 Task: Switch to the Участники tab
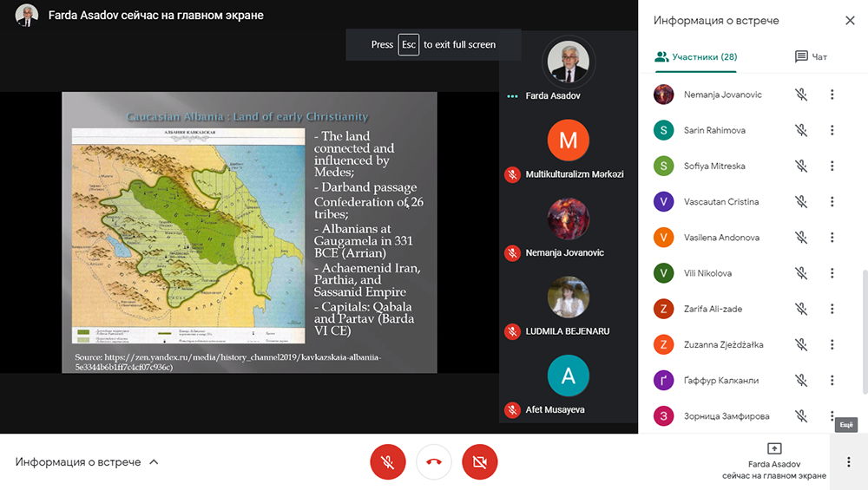tap(696, 57)
